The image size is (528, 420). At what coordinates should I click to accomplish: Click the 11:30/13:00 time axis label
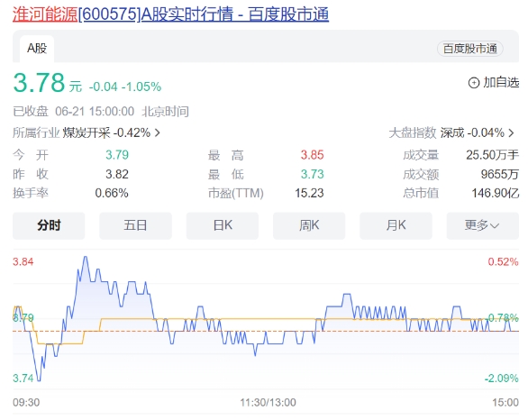[x=268, y=402]
